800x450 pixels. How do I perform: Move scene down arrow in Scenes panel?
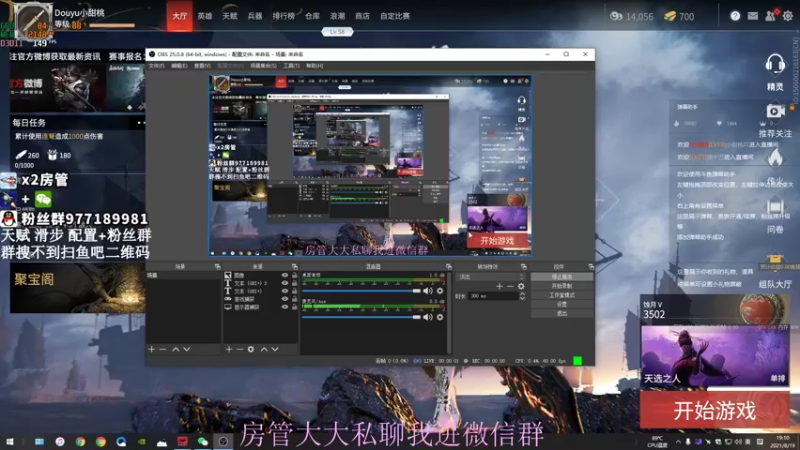pos(187,349)
